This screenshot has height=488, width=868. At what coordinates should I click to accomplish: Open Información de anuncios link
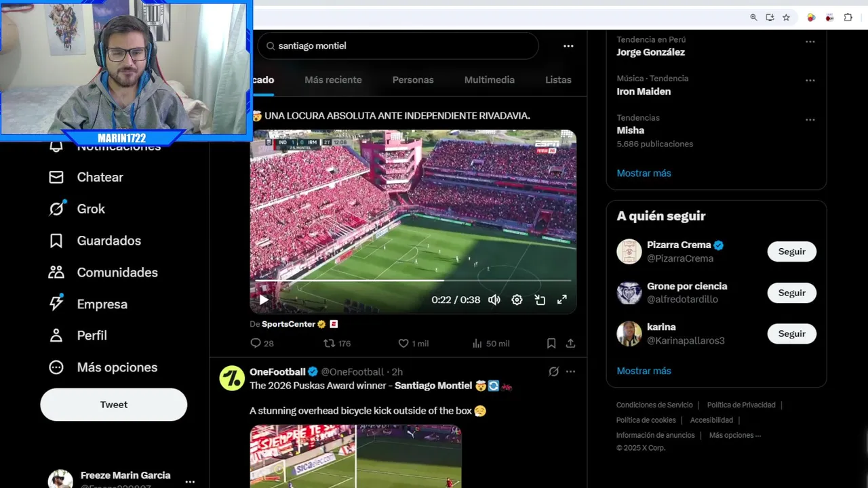tap(655, 435)
